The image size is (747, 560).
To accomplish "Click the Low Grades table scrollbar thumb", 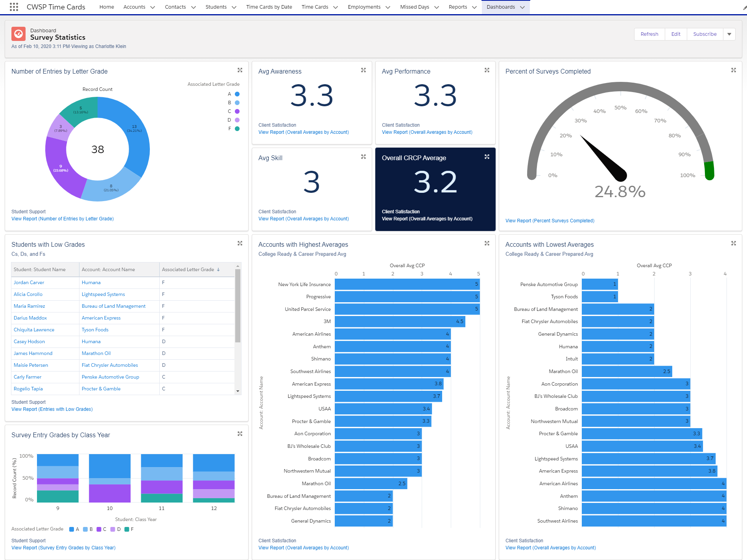I will coord(238,306).
